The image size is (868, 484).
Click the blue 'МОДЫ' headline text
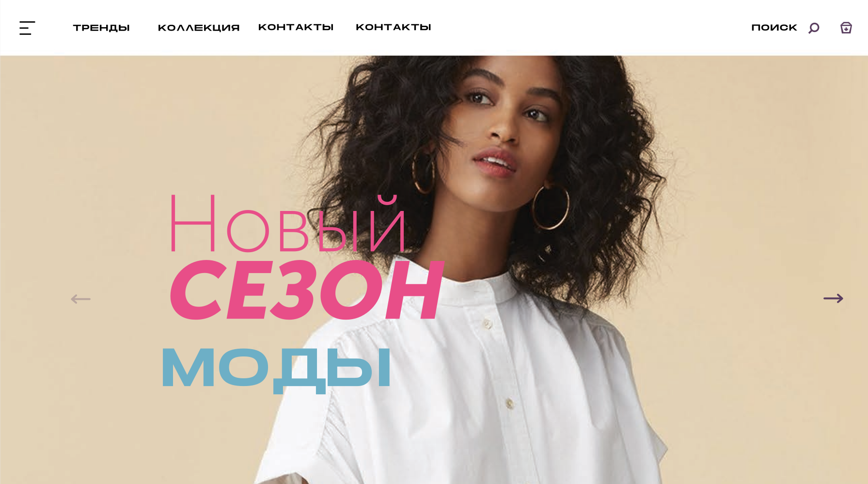click(x=276, y=369)
